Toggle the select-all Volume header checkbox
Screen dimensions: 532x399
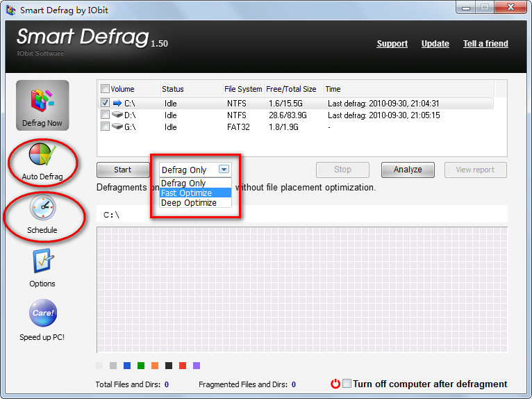coord(105,89)
